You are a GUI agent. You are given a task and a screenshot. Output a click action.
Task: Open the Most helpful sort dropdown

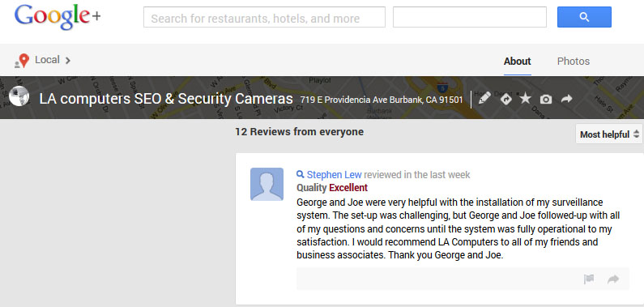click(x=609, y=134)
